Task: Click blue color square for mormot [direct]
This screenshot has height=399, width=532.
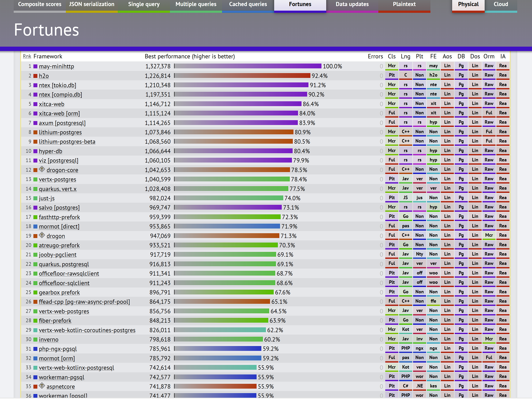Action: tap(35, 227)
